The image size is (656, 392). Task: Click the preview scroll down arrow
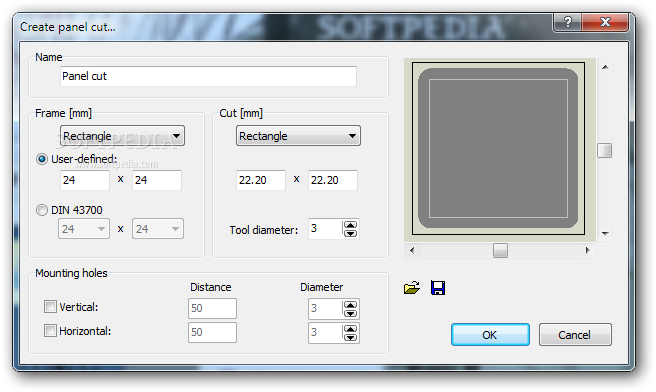pos(605,233)
